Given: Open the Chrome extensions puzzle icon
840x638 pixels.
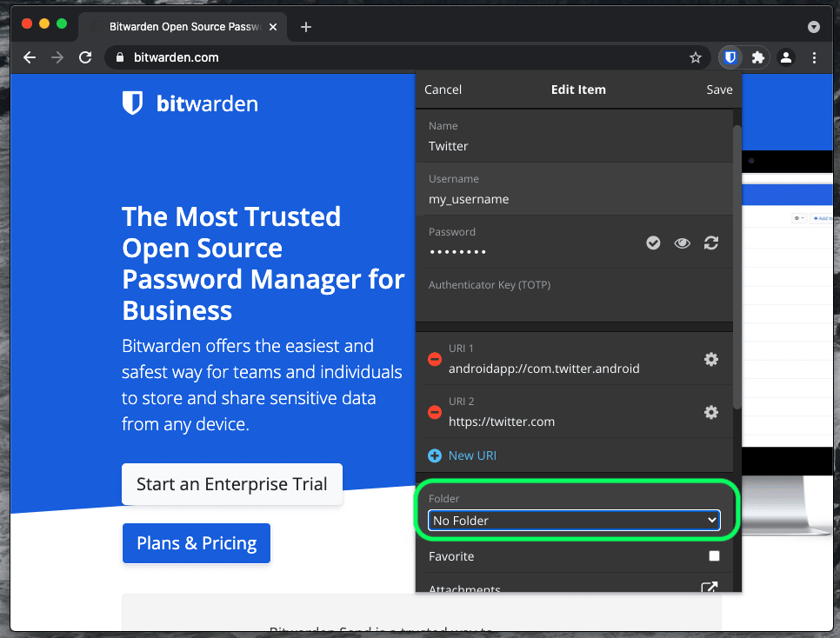Looking at the screenshot, I should [x=757, y=57].
